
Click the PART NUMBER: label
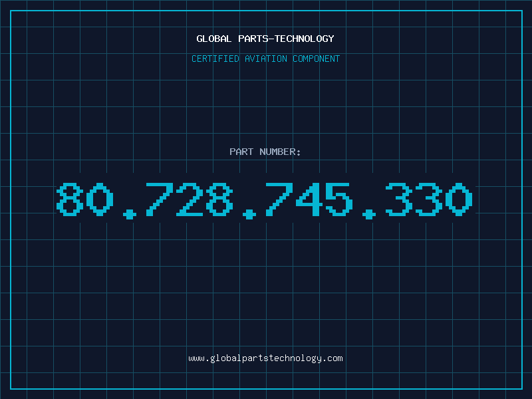pos(265,152)
